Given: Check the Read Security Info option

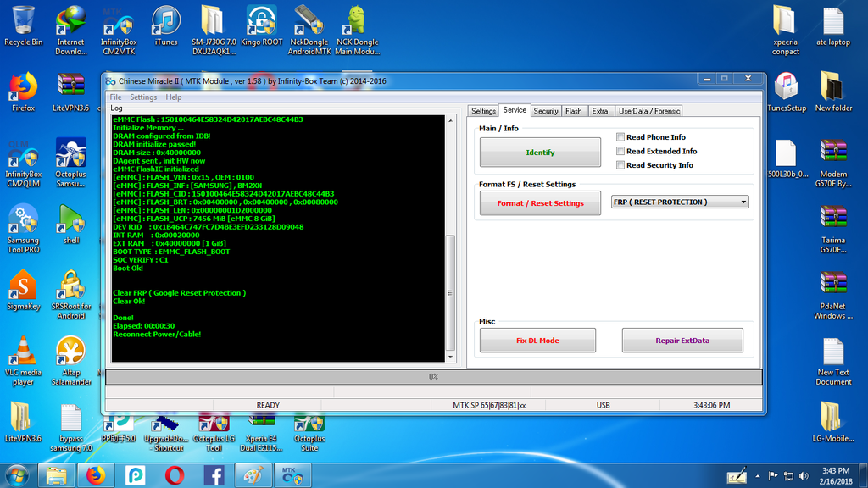Looking at the screenshot, I should (620, 165).
